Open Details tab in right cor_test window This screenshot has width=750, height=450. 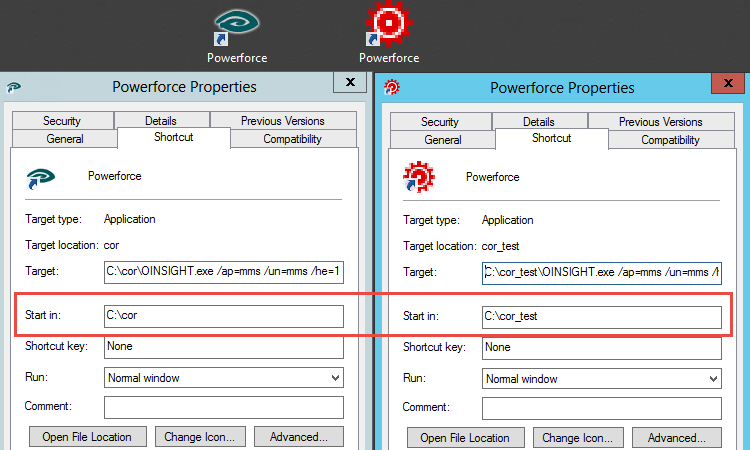click(540, 121)
